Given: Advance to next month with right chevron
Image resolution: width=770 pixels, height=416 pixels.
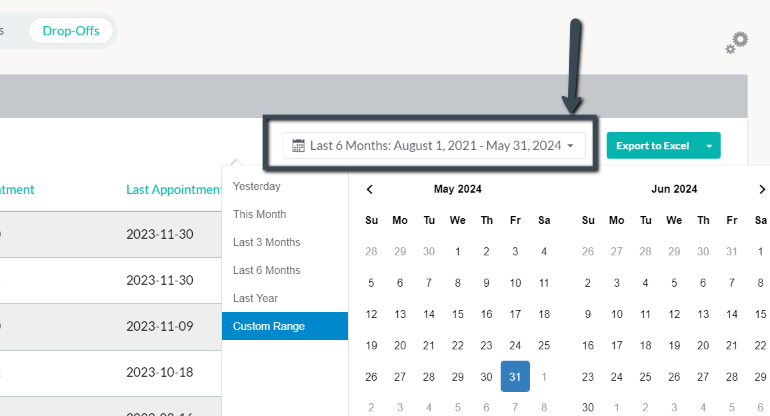Looking at the screenshot, I should tap(762, 189).
